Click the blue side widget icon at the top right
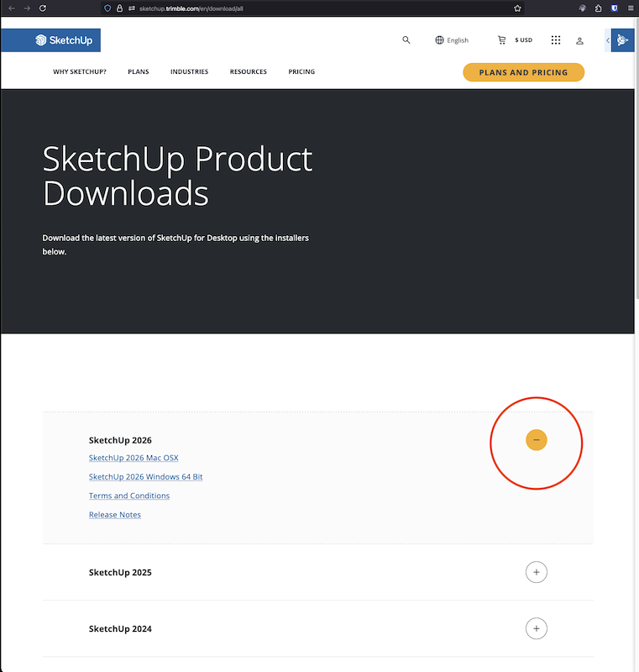Image resolution: width=639 pixels, height=672 pixels. 621,40
